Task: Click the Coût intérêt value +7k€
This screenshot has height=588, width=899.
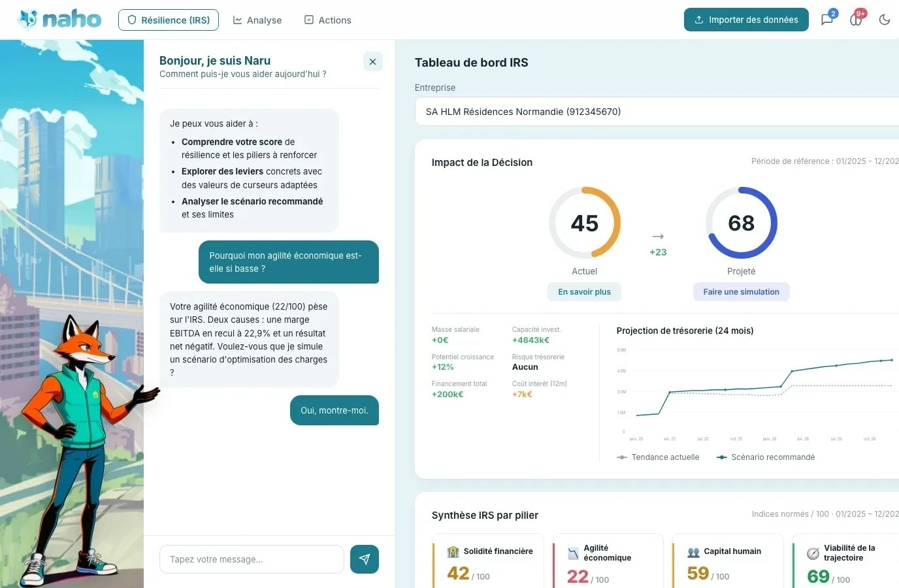Action: tap(522, 395)
